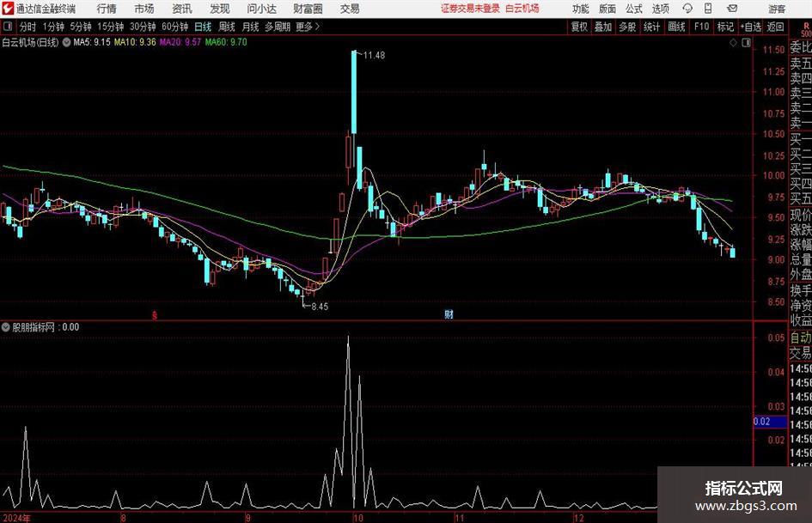Click the 证券交易未登录 login link

[470, 9]
